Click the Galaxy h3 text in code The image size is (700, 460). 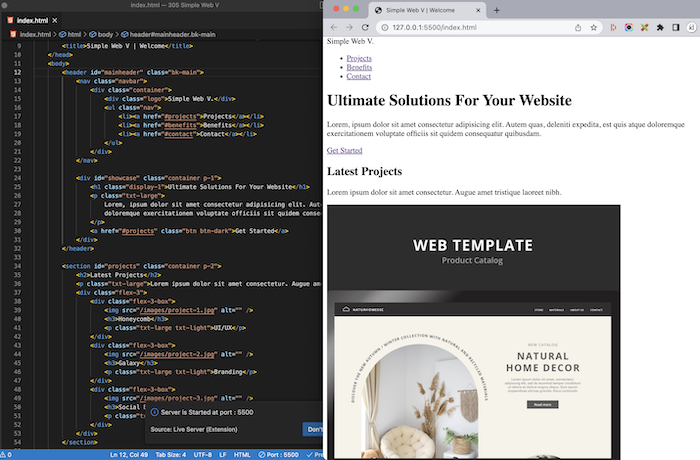click(x=129, y=363)
